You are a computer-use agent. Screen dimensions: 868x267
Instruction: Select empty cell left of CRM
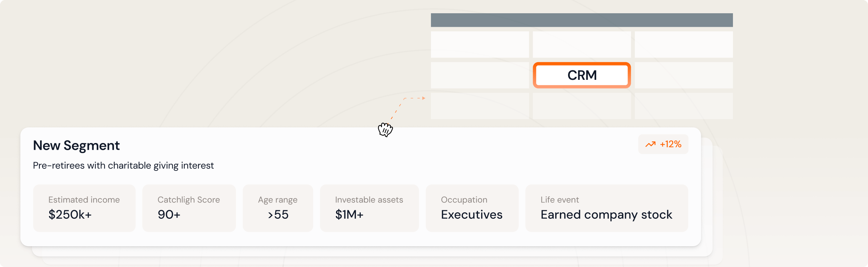(x=480, y=75)
